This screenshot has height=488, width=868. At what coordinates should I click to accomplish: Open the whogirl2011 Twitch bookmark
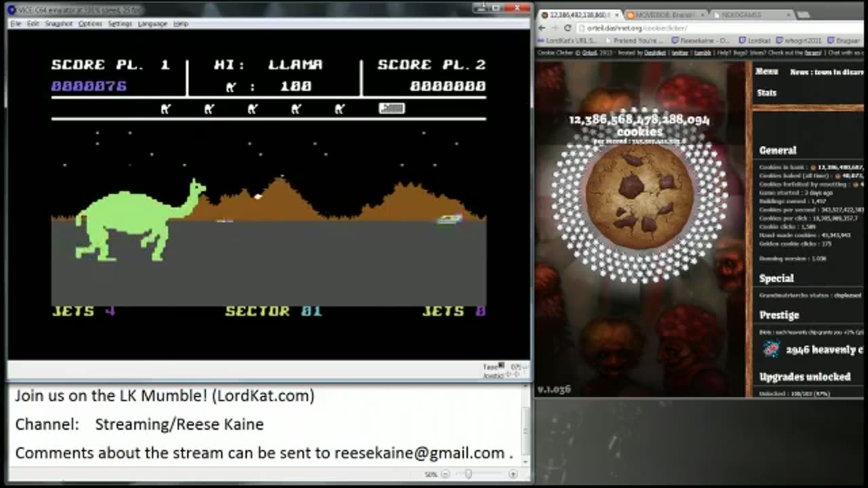tap(800, 41)
